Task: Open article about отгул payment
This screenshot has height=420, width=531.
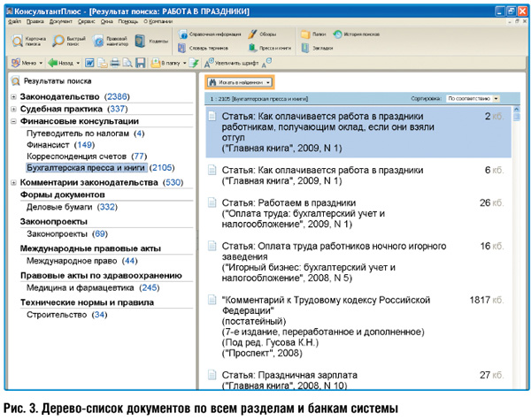Action: (358, 132)
